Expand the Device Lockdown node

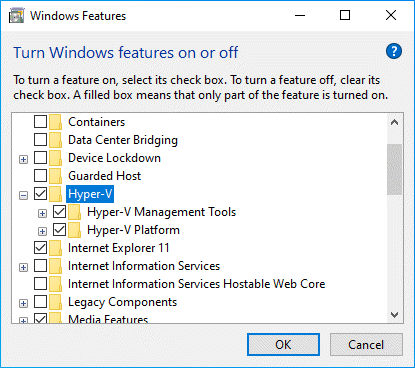[x=23, y=159]
